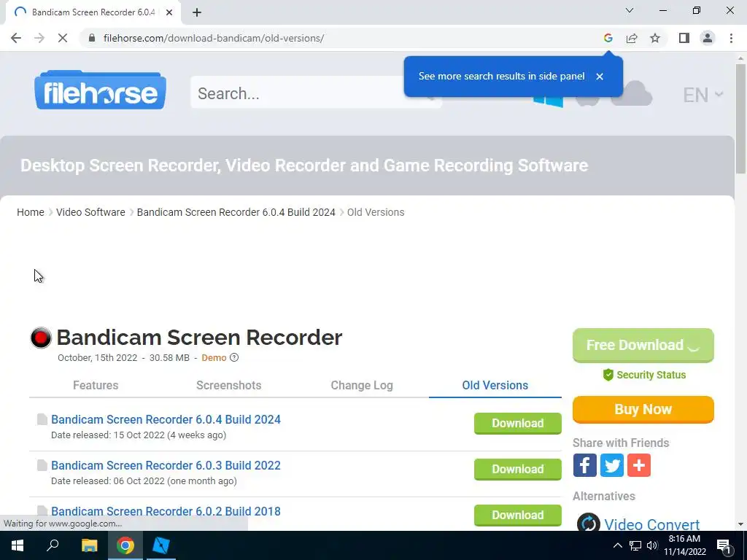The width and height of the screenshot is (747, 560).
Task: Open Chrome profile avatar
Action: click(708, 38)
